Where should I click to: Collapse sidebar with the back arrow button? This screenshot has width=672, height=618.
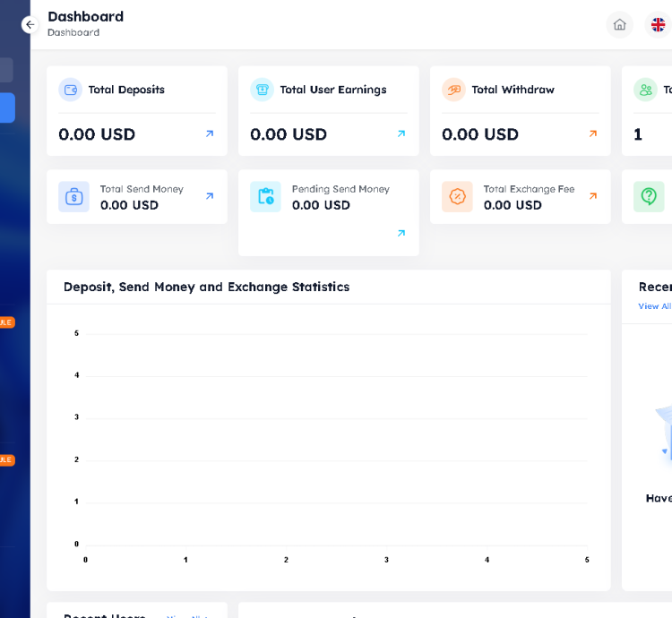coord(30,25)
